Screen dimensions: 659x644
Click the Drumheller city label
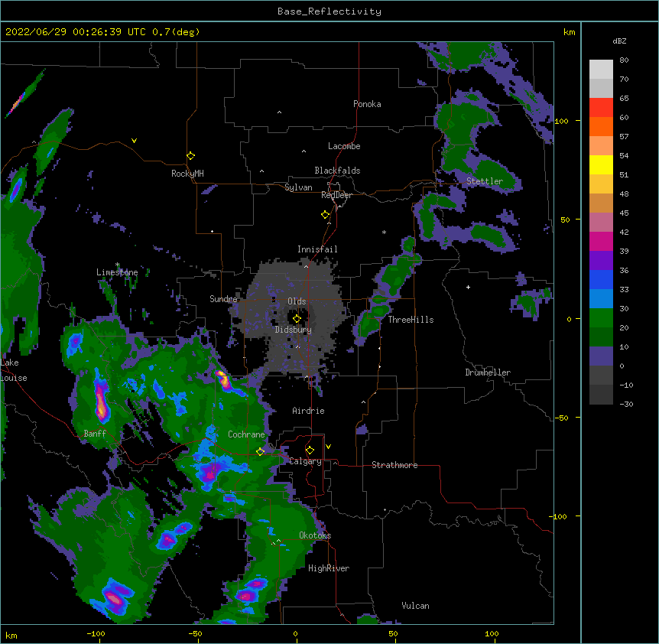click(488, 372)
